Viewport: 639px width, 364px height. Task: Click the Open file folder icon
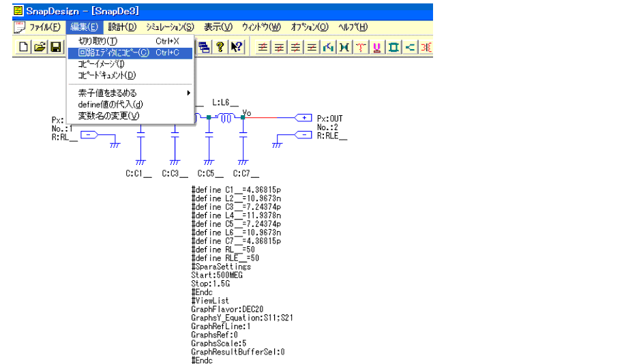click(x=40, y=47)
